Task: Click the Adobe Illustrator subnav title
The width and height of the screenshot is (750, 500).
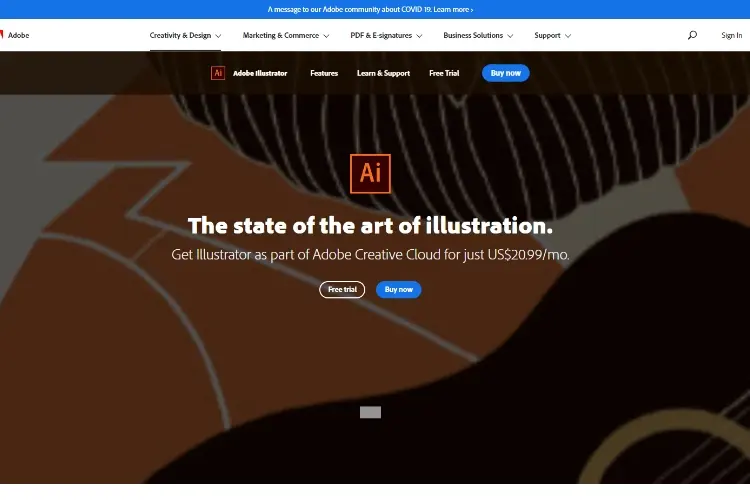Action: pos(260,73)
